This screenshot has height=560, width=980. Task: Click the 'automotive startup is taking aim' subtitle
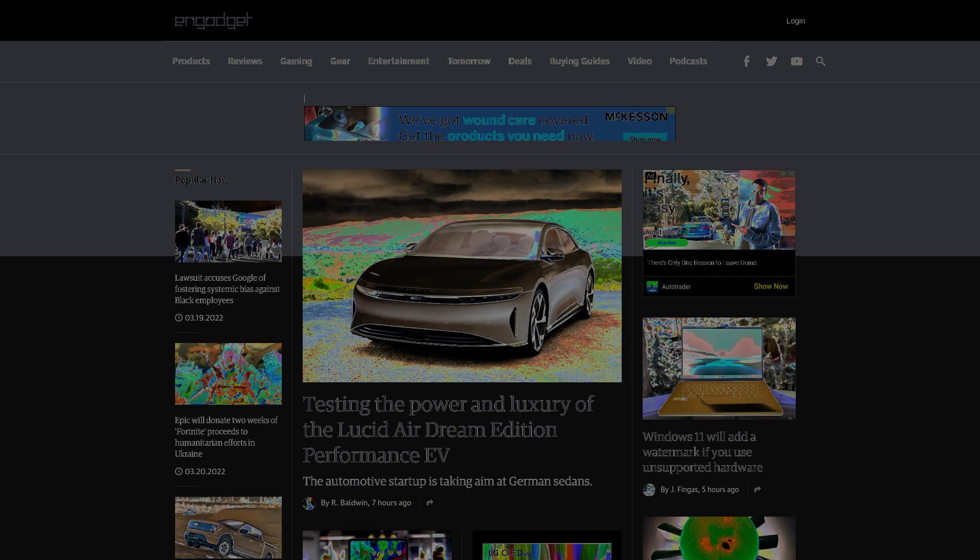pos(447,481)
